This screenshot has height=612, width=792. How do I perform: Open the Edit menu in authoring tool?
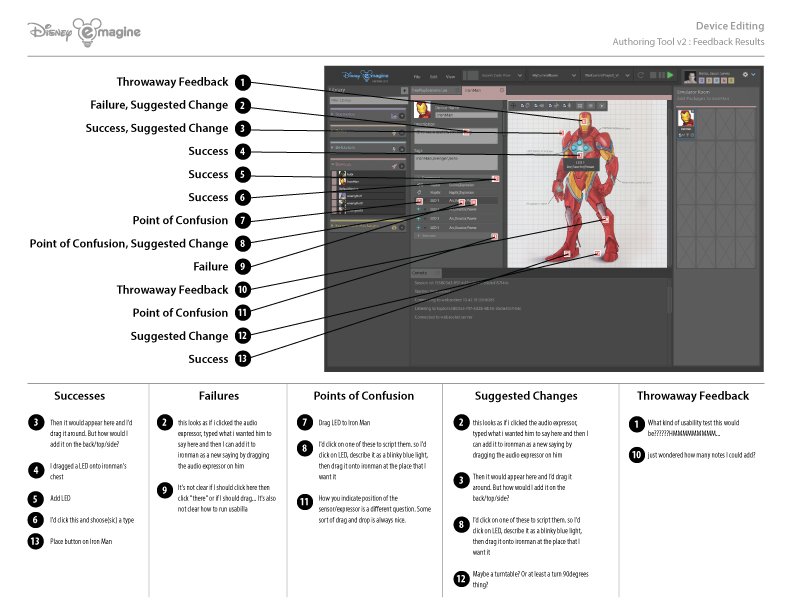[x=433, y=77]
